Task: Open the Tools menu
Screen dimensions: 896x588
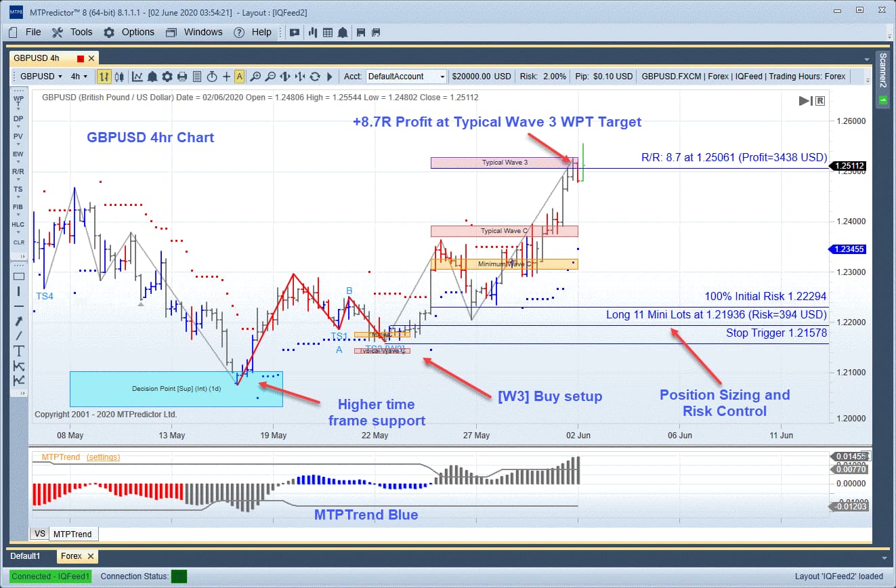Action: 81,32
